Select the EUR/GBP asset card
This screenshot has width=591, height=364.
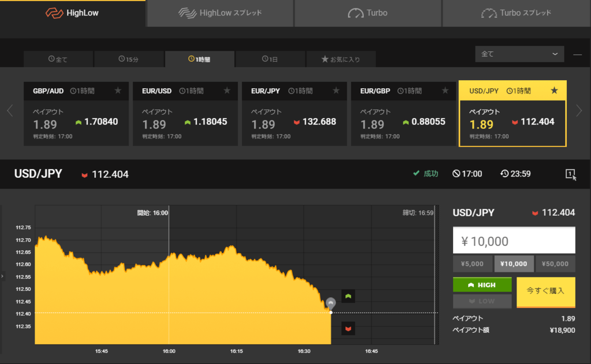[403, 114]
